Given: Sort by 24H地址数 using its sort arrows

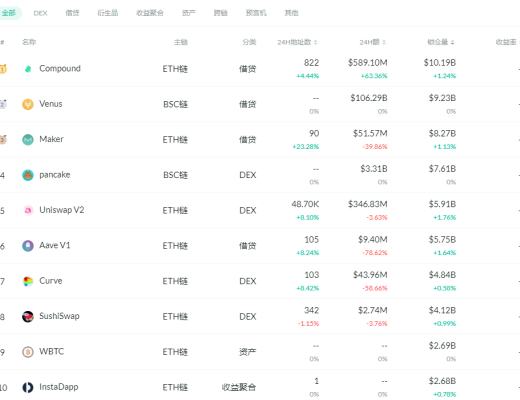Looking at the screenshot, I should 315,42.
